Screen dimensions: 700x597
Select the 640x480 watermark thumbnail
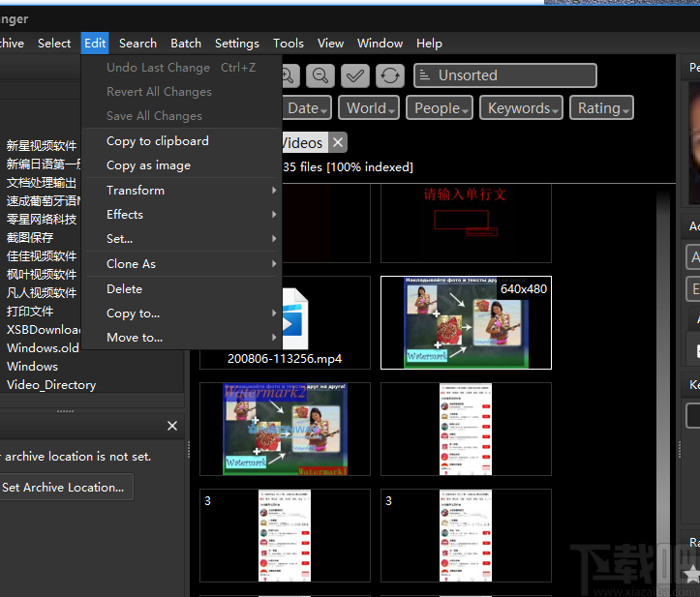466,322
